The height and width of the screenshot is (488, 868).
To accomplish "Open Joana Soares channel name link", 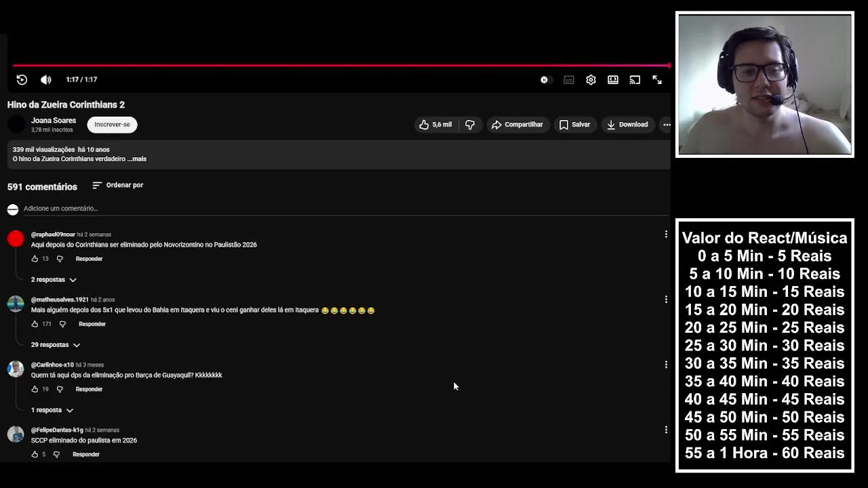I will (54, 121).
